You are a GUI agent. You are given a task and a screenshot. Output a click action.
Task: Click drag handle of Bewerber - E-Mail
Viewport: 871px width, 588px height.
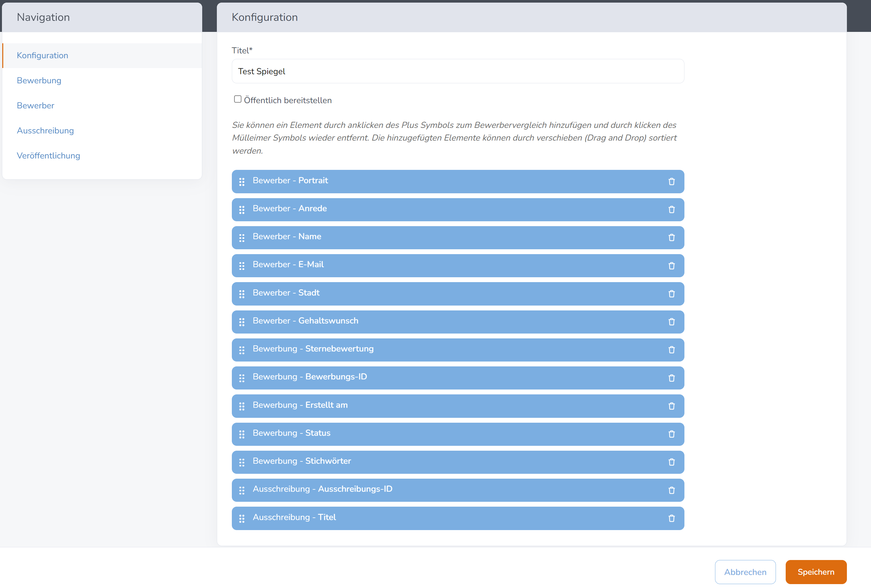(x=242, y=266)
